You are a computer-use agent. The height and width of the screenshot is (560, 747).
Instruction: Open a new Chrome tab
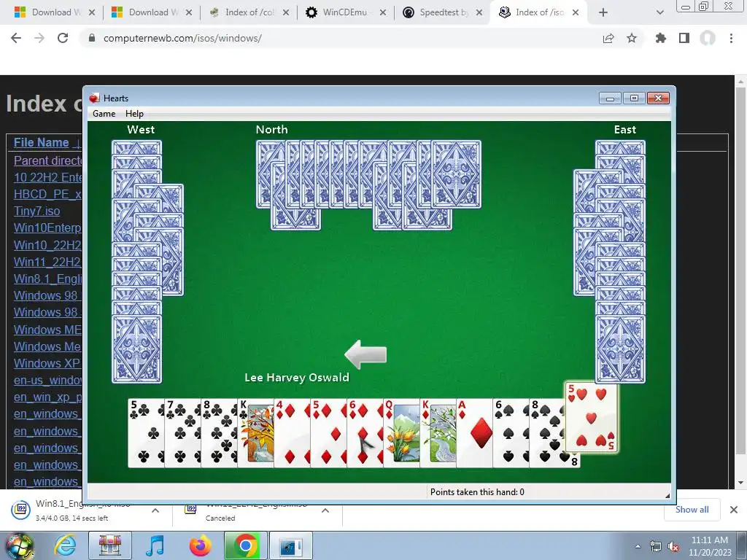click(603, 12)
